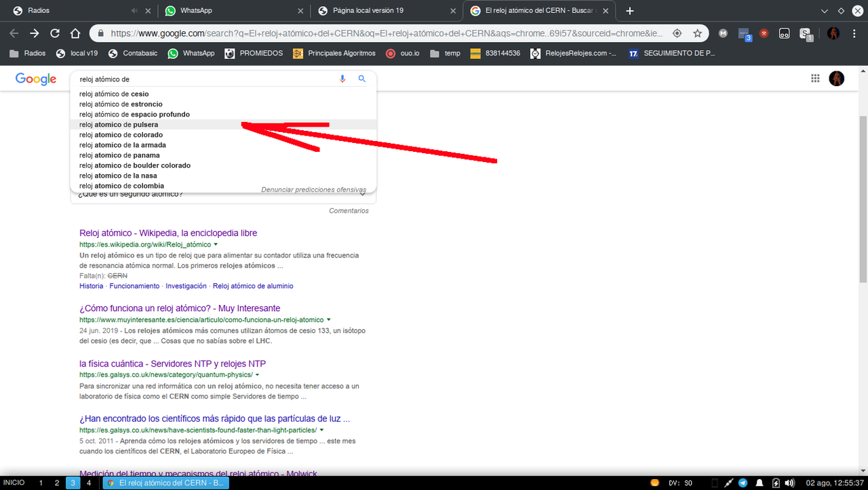Screen dimensions: 868x490
Task: Expand the quantum-physics result URL dropdown arrow
Action: pyautogui.click(x=258, y=374)
